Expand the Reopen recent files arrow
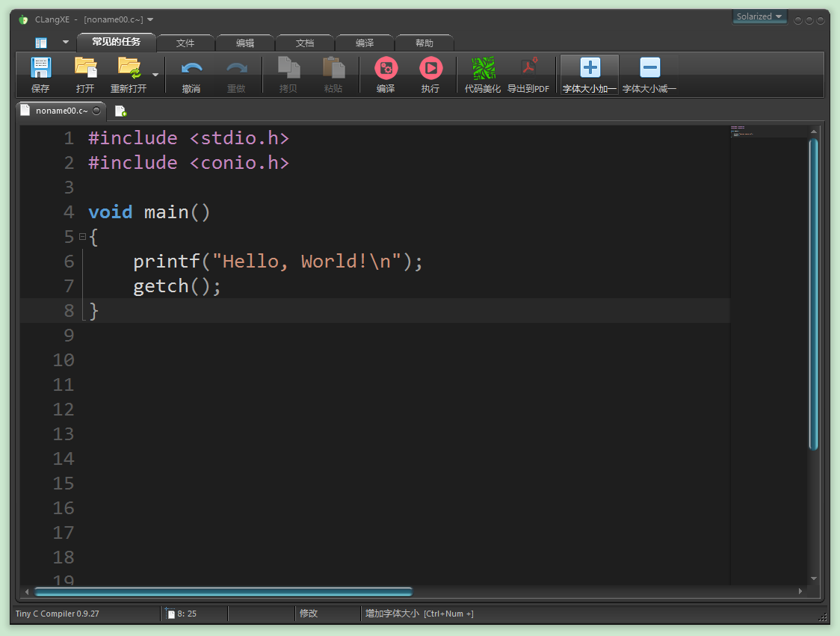840x636 pixels. [155, 75]
